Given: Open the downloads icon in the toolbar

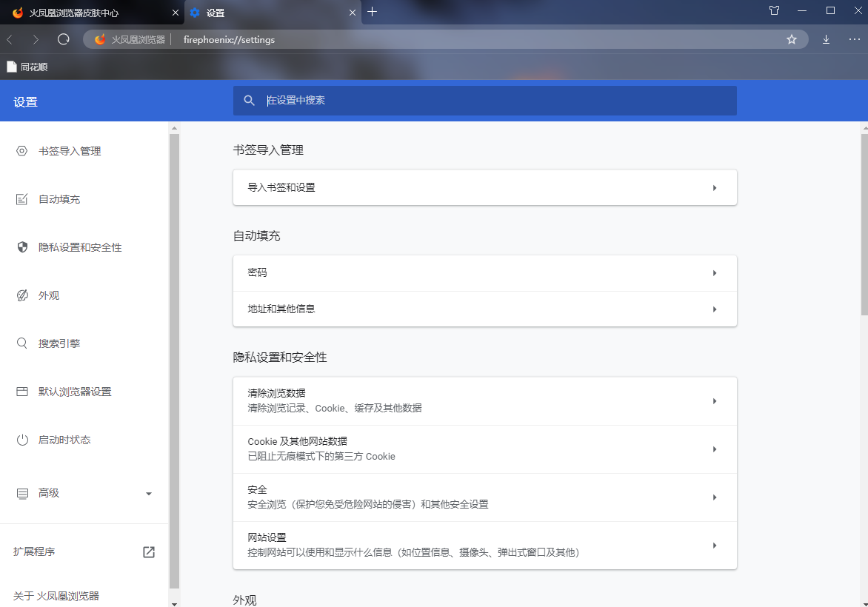Looking at the screenshot, I should tap(826, 39).
